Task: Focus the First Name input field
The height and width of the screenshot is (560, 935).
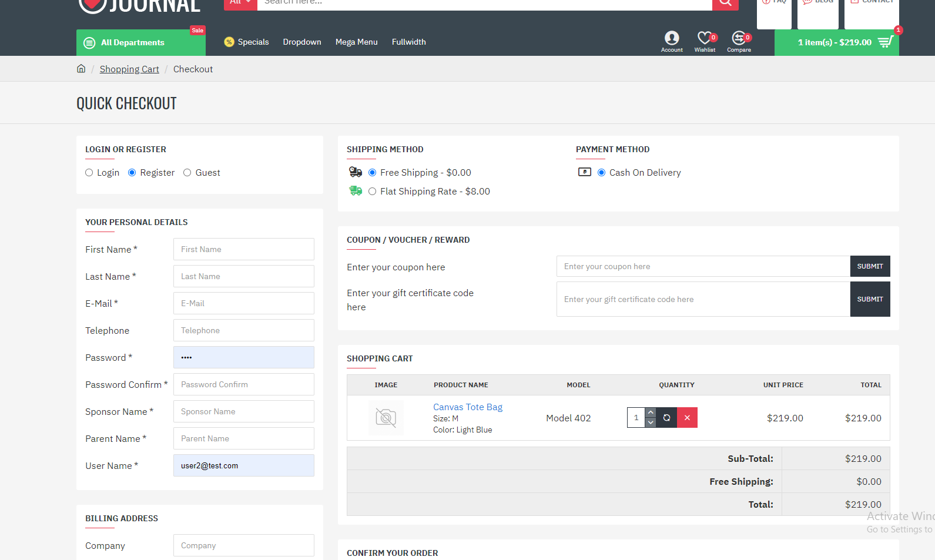Action: click(x=243, y=249)
